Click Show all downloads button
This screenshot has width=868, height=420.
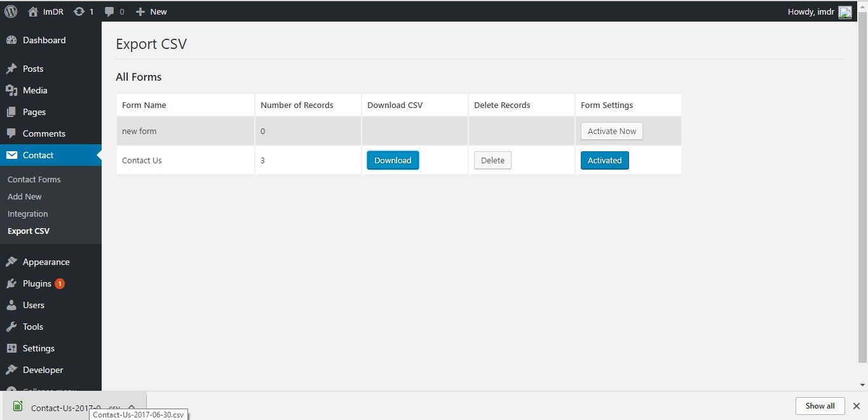(820, 405)
